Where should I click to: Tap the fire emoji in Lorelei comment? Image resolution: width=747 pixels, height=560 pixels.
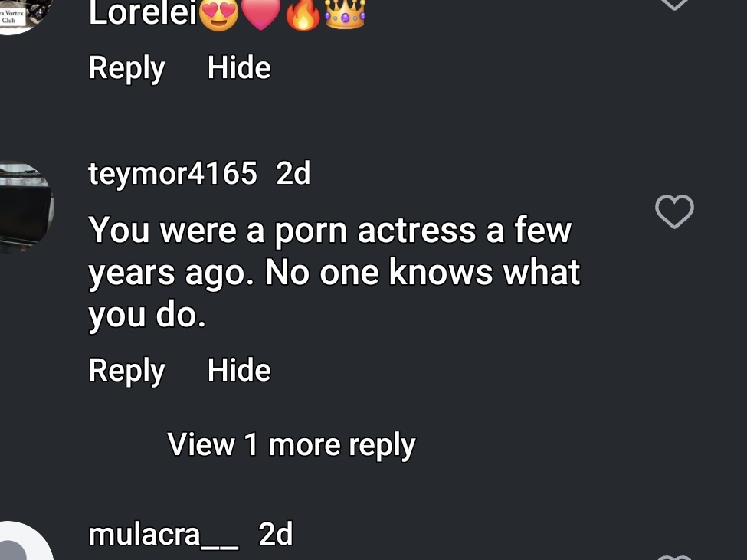[303, 15]
